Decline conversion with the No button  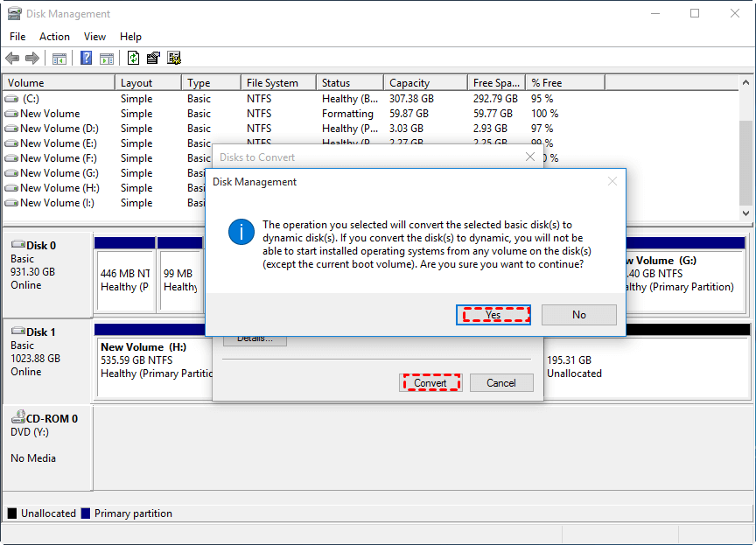(x=578, y=315)
